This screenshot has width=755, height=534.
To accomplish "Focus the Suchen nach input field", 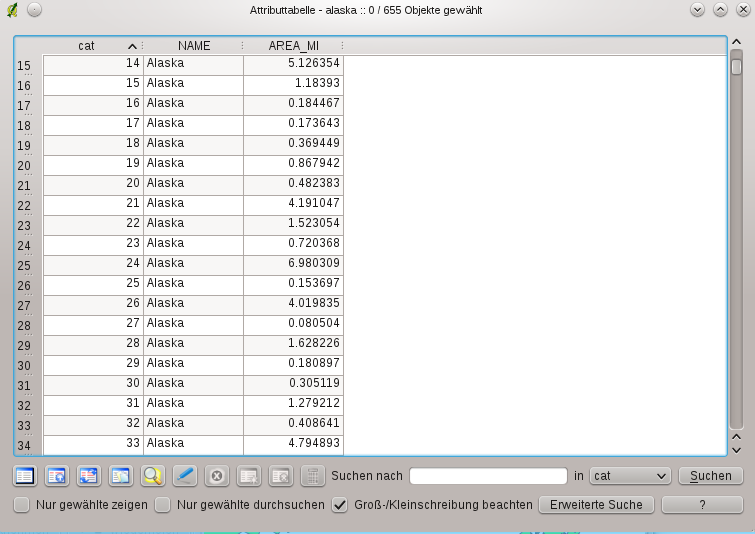I will coord(488,476).
